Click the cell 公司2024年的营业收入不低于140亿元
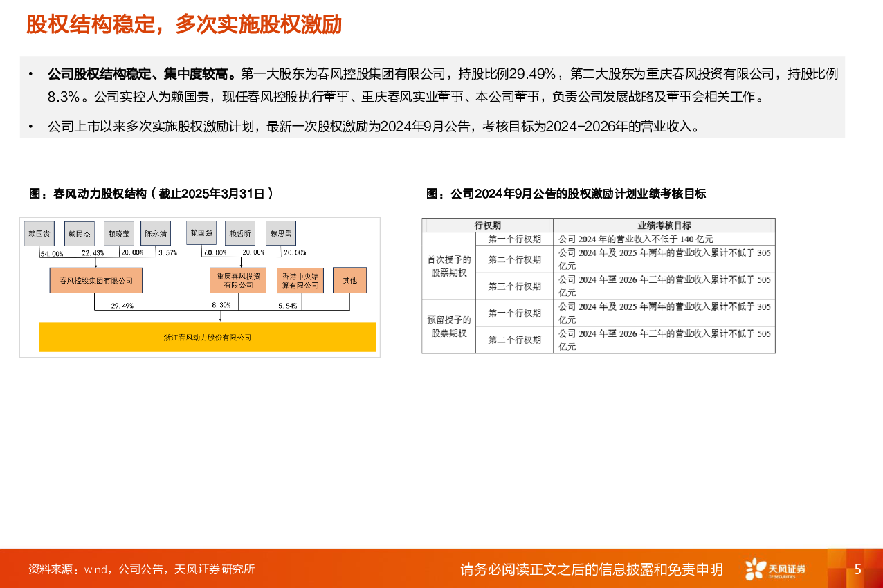Viewport: 883px width, 588px height. pyautogui.click(x=664, y=239)
